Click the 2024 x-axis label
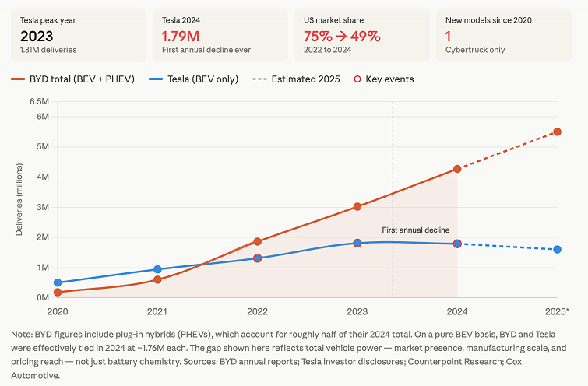This screenshot has height=386, width=588. tap(457, 312)
